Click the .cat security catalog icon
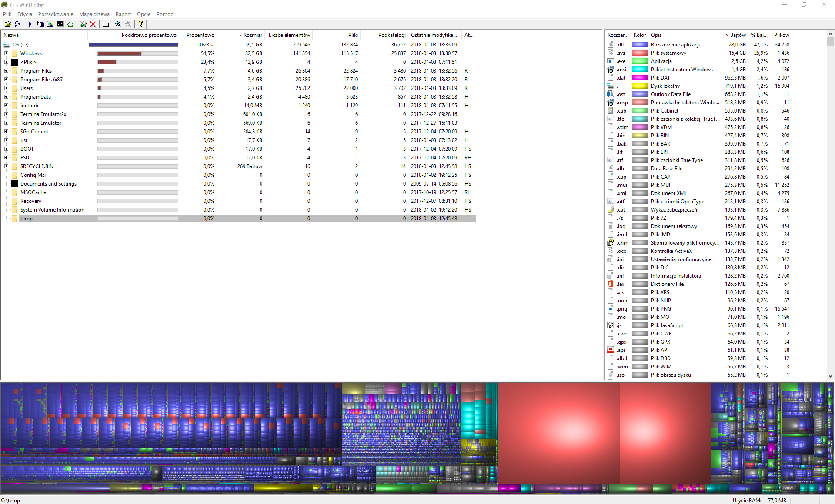The height and width of the screenshot is (504, 835). 611,210
